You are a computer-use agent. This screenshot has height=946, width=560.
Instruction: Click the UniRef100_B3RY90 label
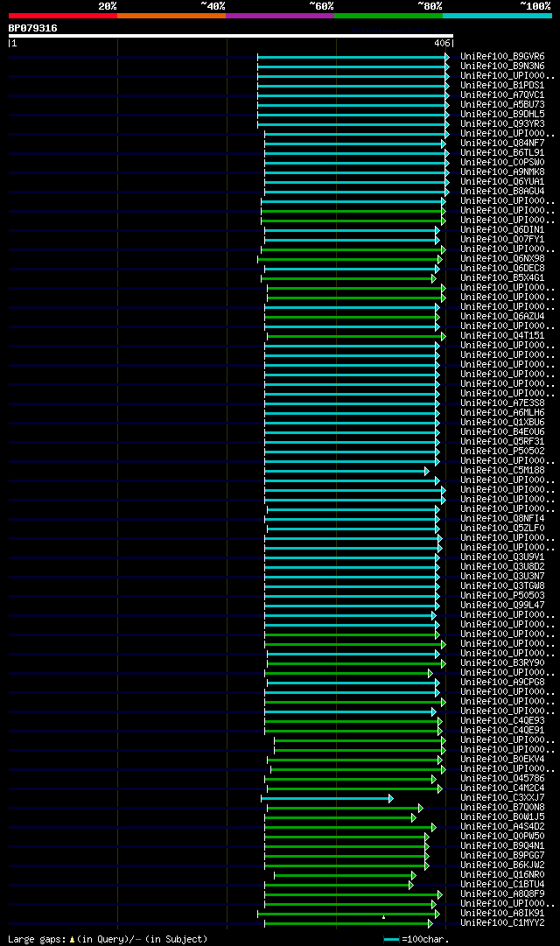pos(502,663)
